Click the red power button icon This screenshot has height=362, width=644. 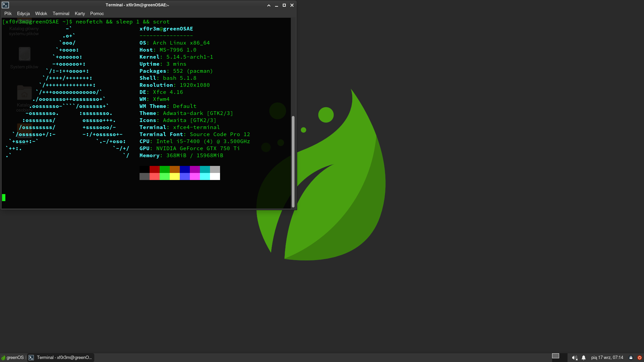pos(639,358)
